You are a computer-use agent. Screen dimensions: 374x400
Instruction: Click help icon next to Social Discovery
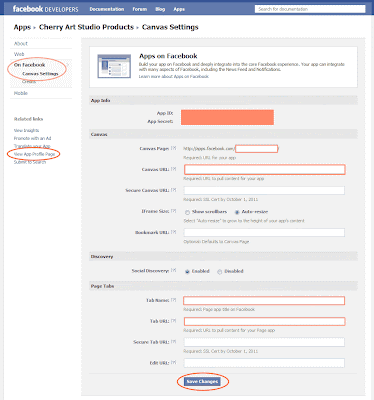(x=174, y=271)
